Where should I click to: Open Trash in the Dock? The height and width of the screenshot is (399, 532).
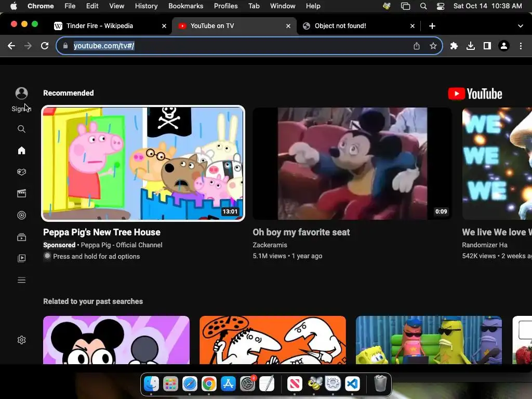(380, 384)
